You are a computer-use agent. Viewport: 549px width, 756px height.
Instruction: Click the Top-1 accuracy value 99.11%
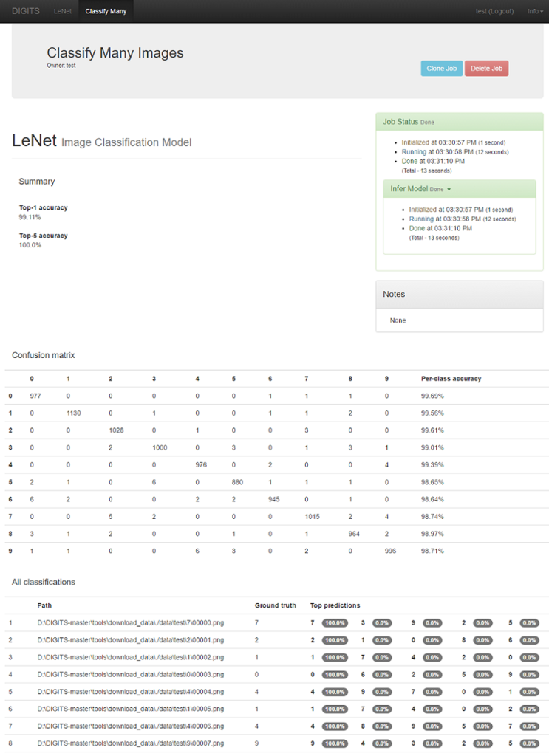[30, 217]
